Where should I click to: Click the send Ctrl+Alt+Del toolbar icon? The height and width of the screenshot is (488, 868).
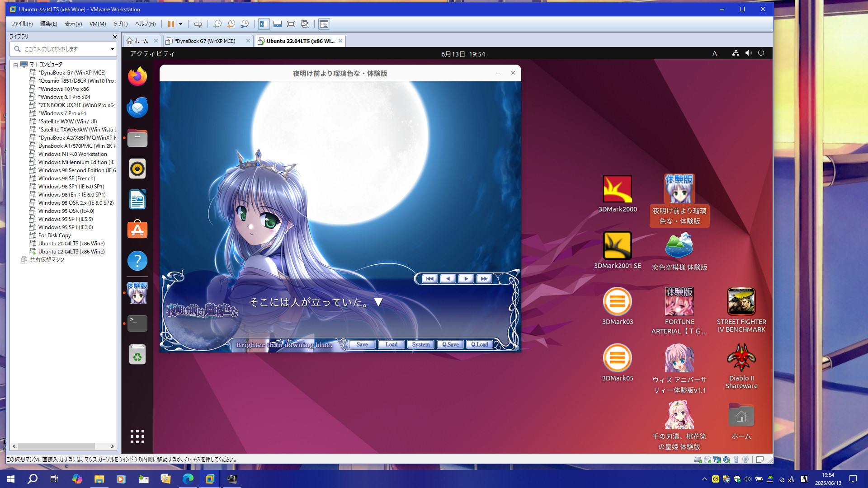tap(198, 24)
